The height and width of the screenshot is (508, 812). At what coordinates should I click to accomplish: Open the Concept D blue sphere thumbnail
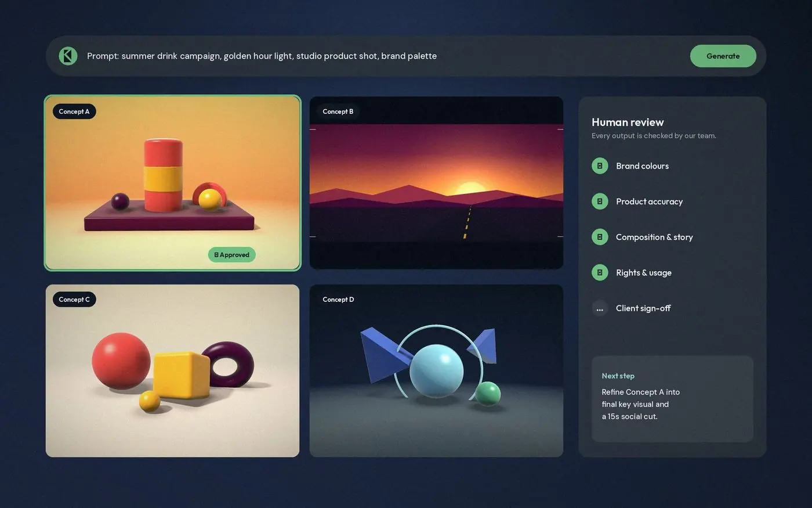coord(436,370)
